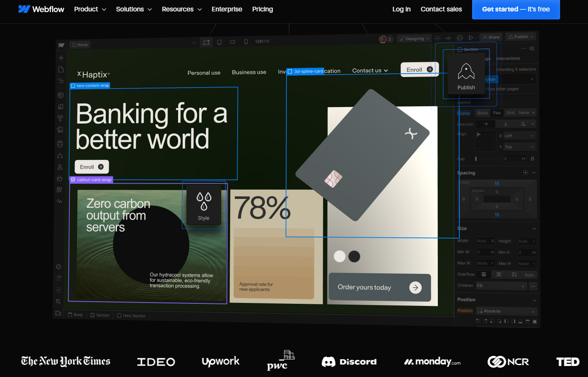Set flex direction to horizontal arrow
The image size is (588, 377).
[x=486, y=124]
